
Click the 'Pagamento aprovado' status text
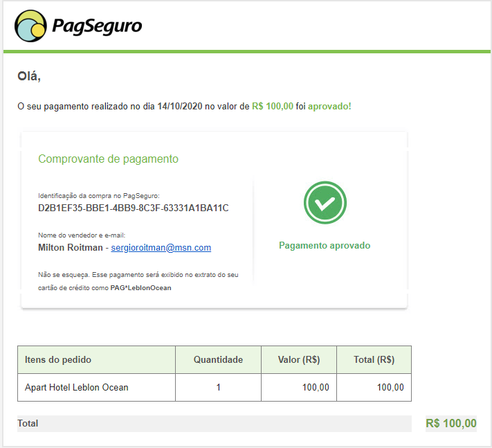[x=325, y=246]
